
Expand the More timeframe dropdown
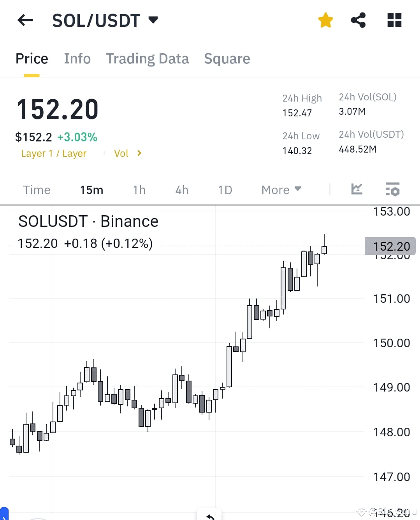point(281,190)
